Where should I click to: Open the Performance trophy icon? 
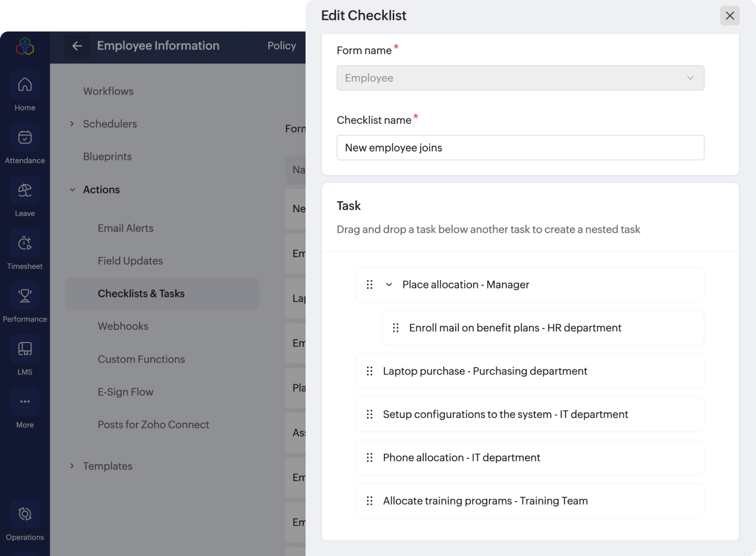click(x=25, y=296)
